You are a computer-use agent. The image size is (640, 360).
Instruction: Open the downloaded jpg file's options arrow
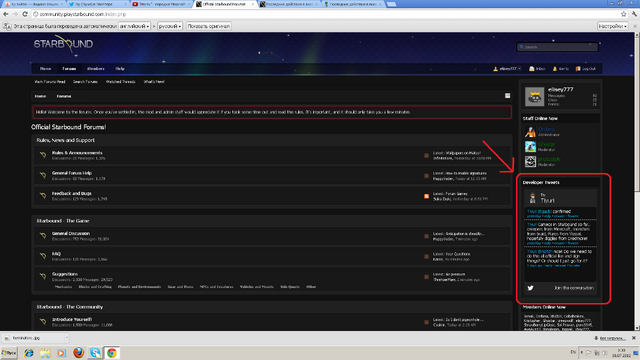coord(67,338)
